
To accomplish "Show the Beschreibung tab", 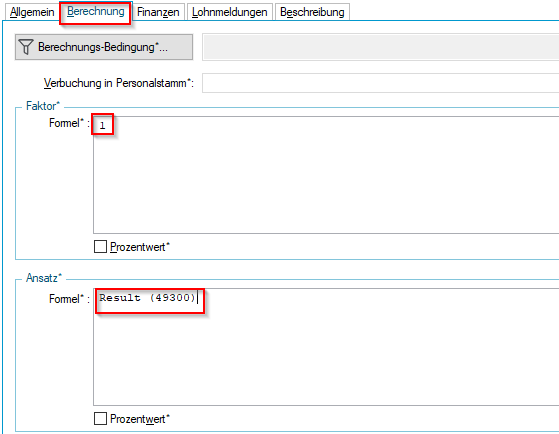I will point(312,12).
